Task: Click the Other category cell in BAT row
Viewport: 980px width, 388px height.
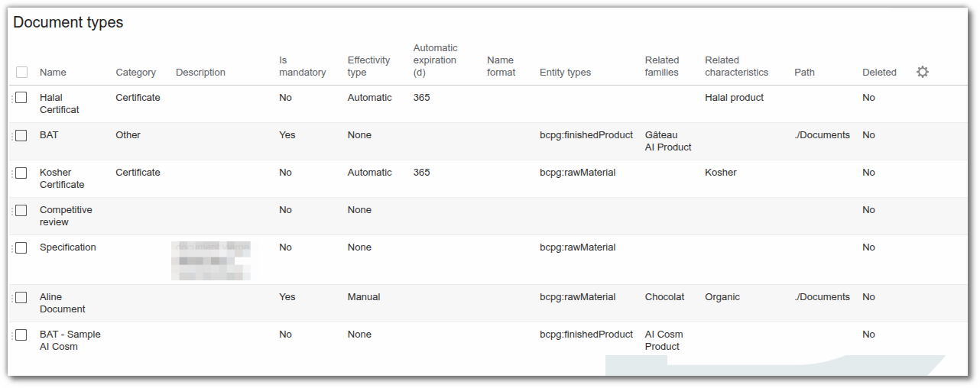Action: pyautogui.click(x=128, y=135)
